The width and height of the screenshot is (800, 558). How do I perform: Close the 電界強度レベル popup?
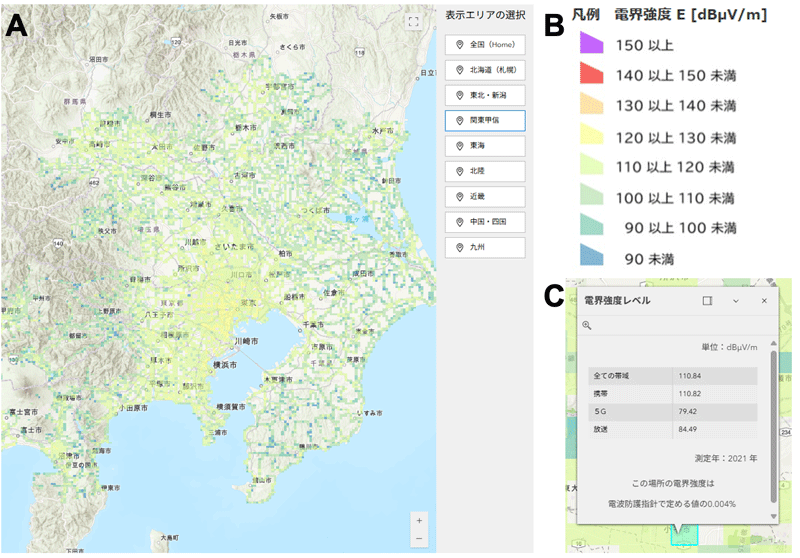pos(764,300)
